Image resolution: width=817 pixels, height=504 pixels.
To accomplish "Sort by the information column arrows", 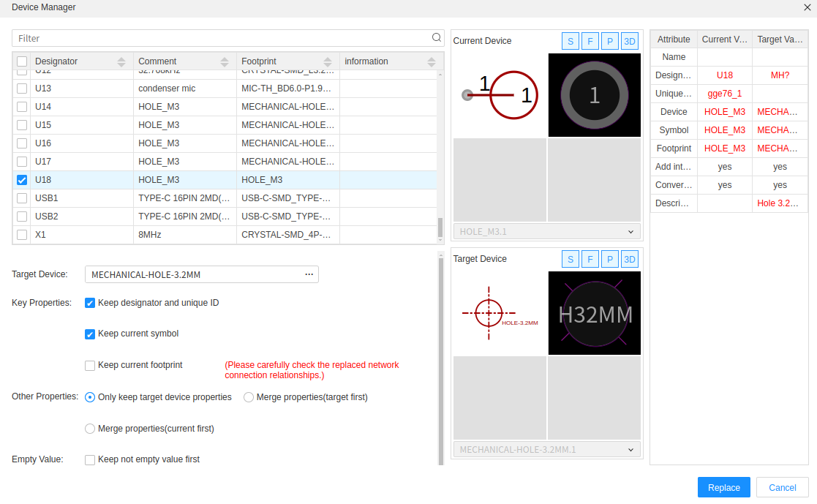I will 432,61.
